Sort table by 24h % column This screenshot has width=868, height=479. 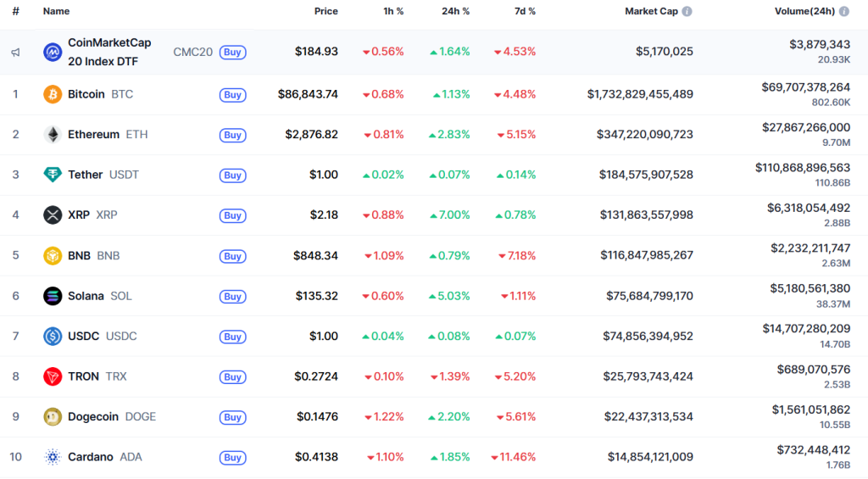point(456,12)
